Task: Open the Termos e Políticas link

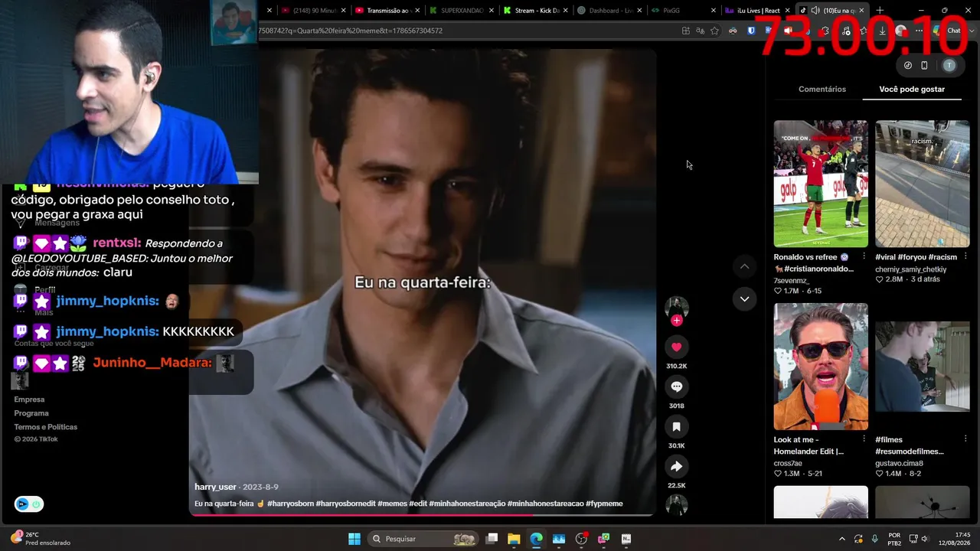Action: (x=45, y=427)
